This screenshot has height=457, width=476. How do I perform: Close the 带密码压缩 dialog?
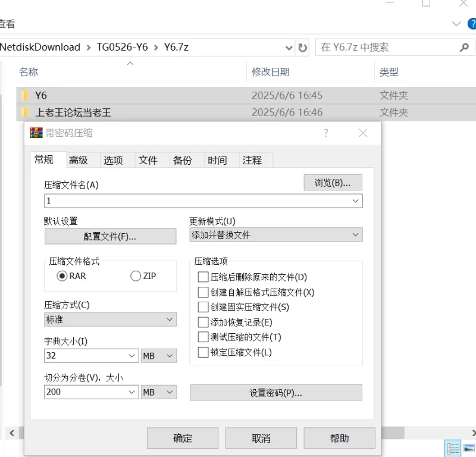point(363,133)
